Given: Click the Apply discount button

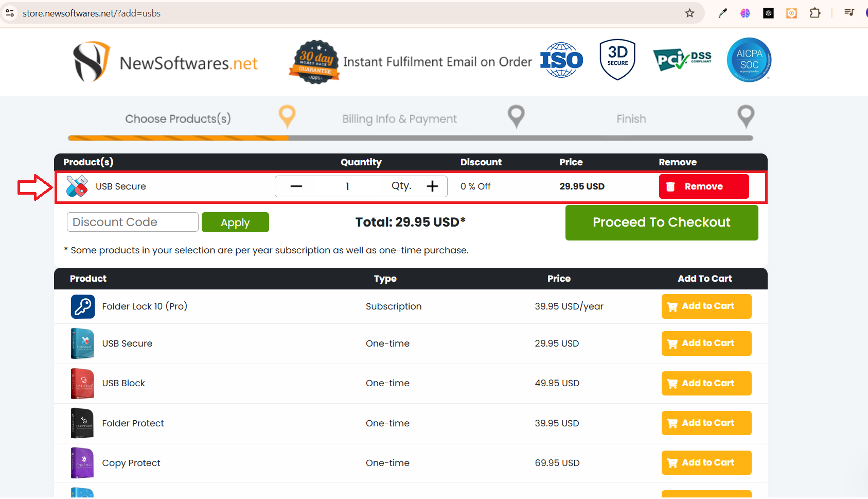Looking at the screenshot, I should (235, 222).
